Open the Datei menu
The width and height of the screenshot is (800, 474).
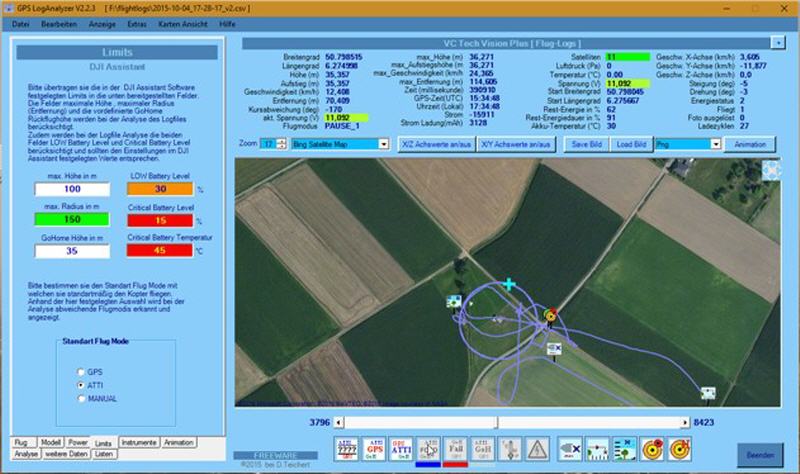(20, 24)
